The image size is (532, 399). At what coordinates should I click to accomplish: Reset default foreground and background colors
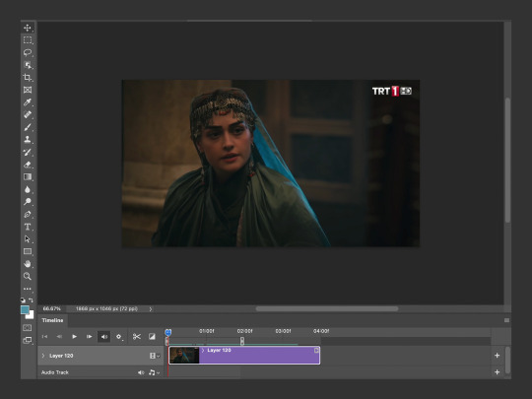pyautogui.click(x=23, y=299)
